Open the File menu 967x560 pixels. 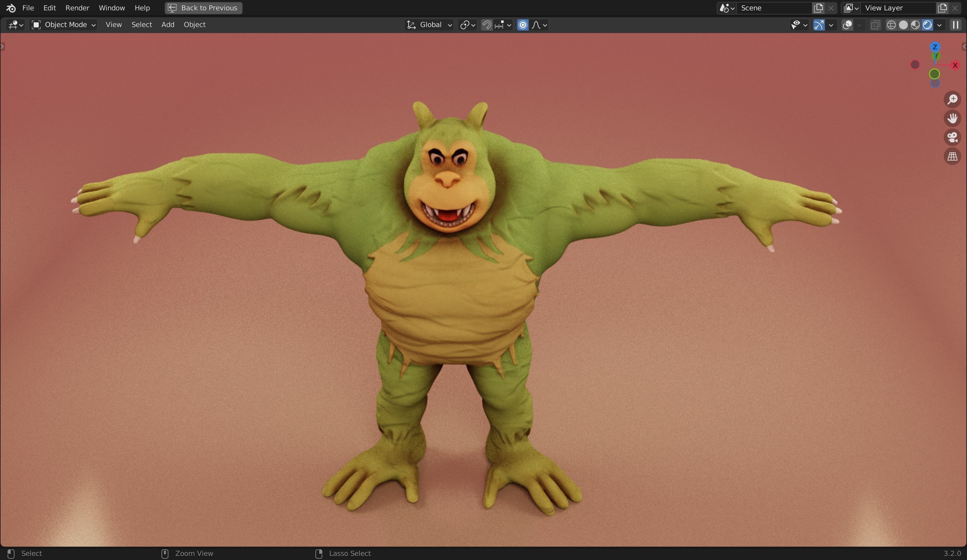coord(28,8)
